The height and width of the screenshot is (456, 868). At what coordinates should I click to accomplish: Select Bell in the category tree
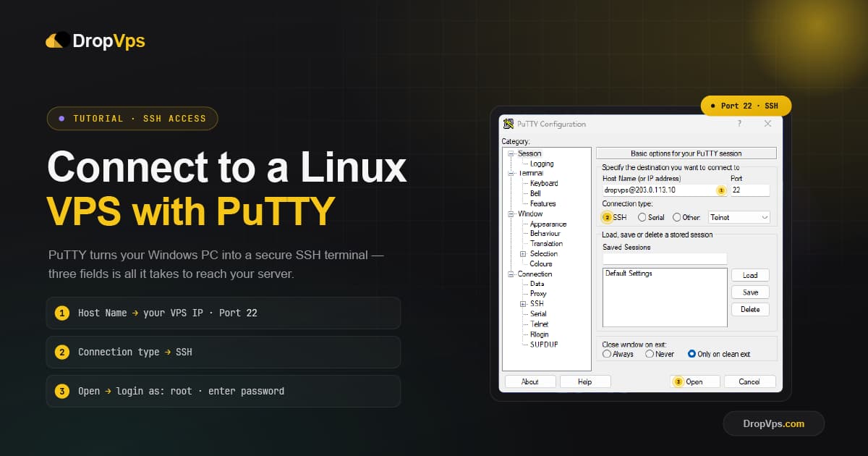535,193
